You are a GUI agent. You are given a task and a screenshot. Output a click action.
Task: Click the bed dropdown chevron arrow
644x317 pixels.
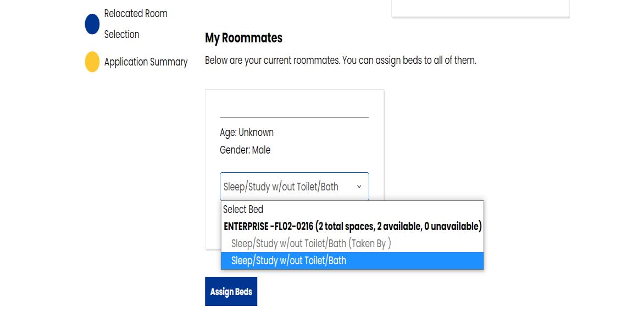pyautogui.click(x=359, y=187)
